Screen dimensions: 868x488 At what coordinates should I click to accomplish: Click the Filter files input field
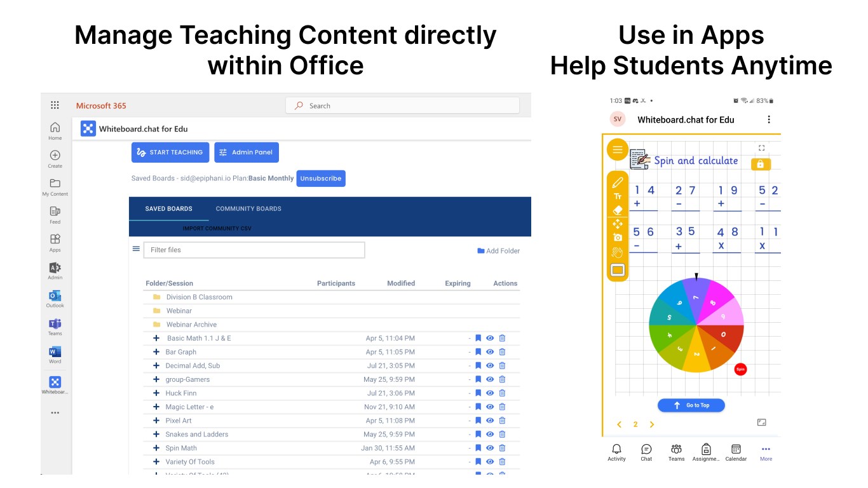tap(254, 250)
